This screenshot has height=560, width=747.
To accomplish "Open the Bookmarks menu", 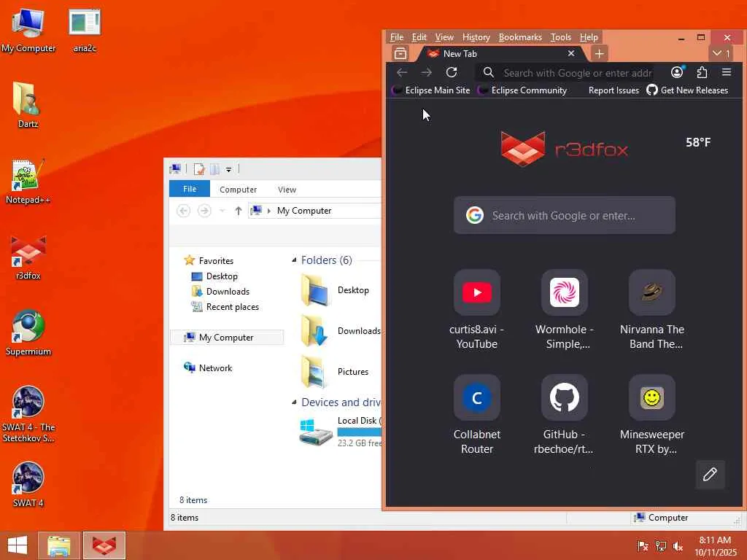I will 520,37.
